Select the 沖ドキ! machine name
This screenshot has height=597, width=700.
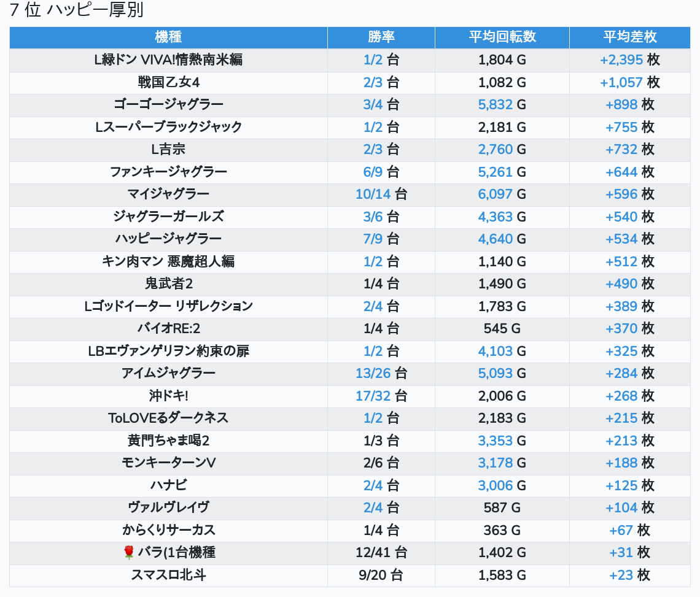coord(168,396)
